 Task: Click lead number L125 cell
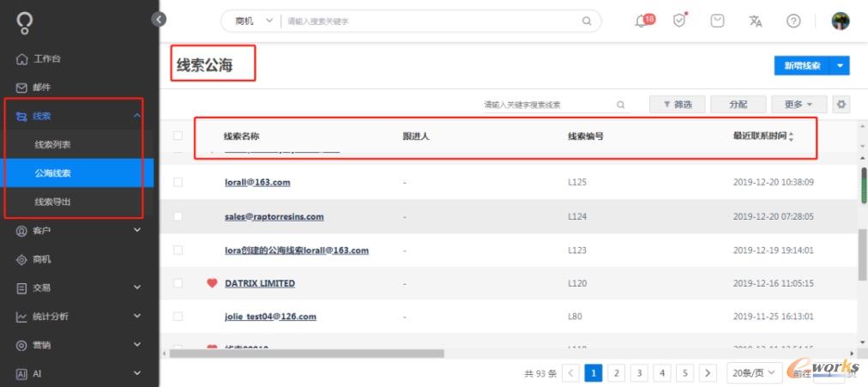(x=577, y=182)
